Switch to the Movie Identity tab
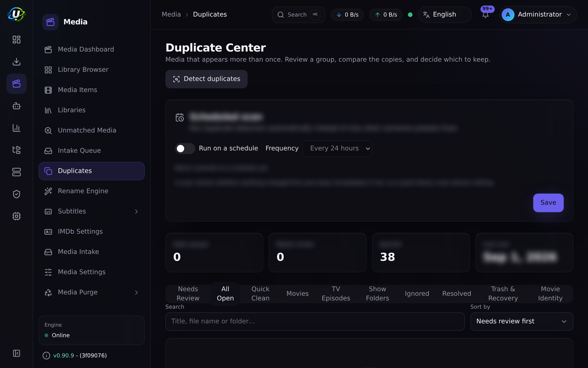This screenshot has height=368, width=588. click(550, 293)
